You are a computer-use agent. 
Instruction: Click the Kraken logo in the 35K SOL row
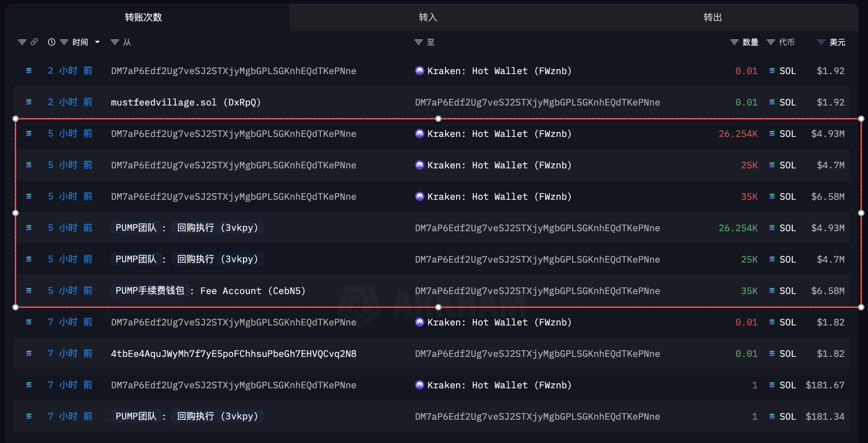pyautogui.click(x=419, y=196)
